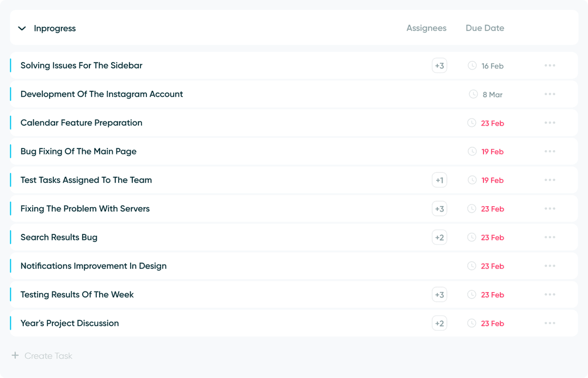This screenshot has height=378, width=588.
Task: Show +1 assignees for Test Tasks Assigned To The Team
Action: [x=439, y=180]
